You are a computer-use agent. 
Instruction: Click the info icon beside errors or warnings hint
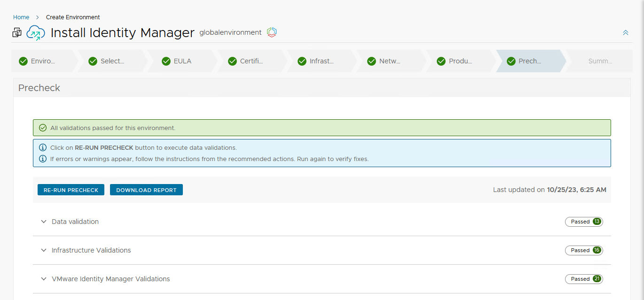[x=43, y=159]
